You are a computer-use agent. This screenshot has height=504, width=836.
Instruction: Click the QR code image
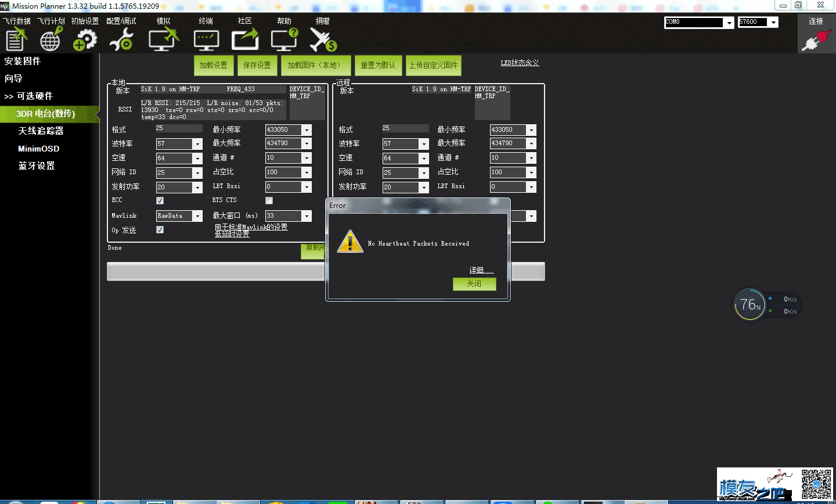(x=816, y=484)
